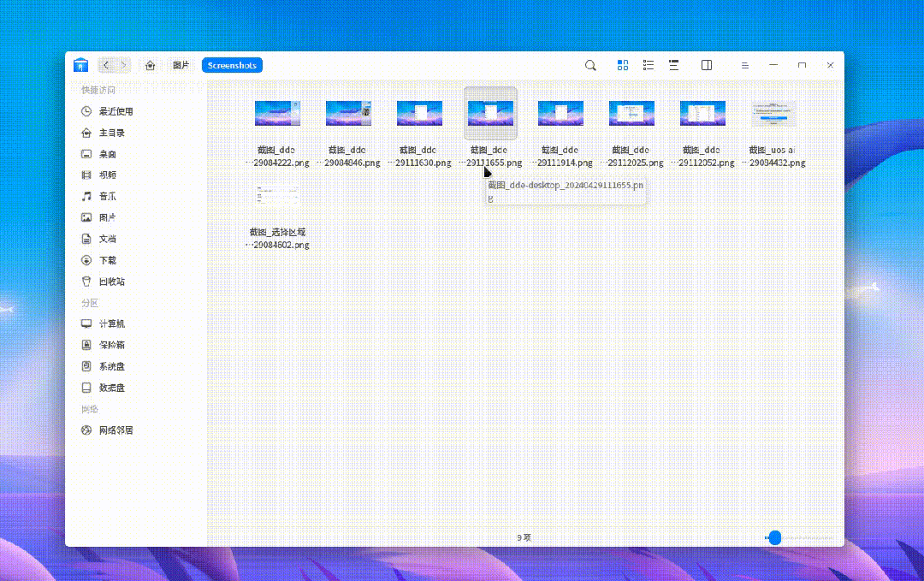Click the highlighted thumbnail ending 29111655.png
Screen dimensions: 924x581
[x=490, y=113]
